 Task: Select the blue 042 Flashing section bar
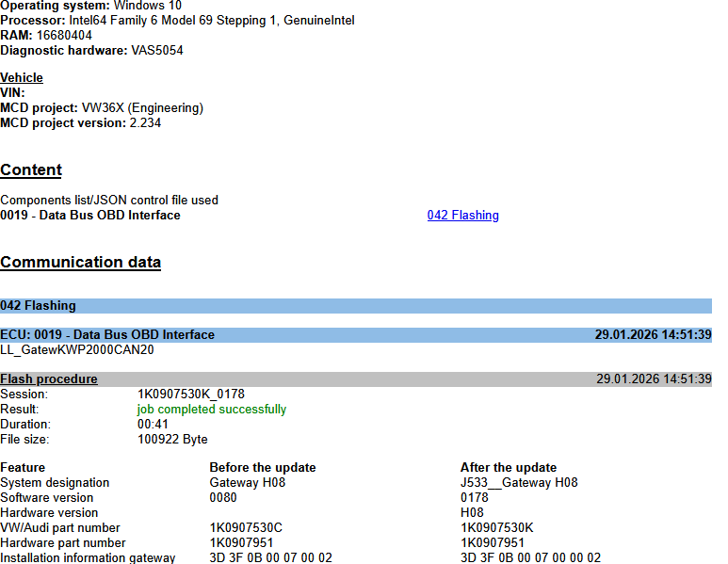pos(355,306)
